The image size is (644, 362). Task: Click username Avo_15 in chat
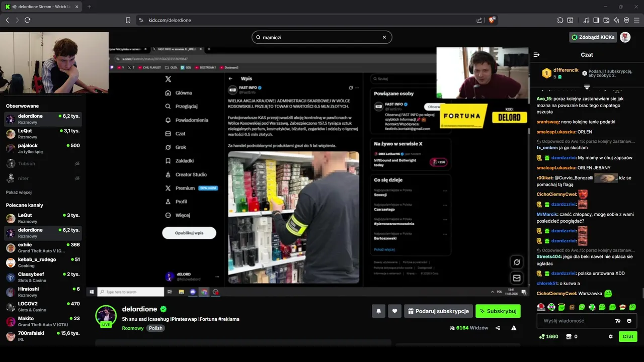tap(544, 99)
